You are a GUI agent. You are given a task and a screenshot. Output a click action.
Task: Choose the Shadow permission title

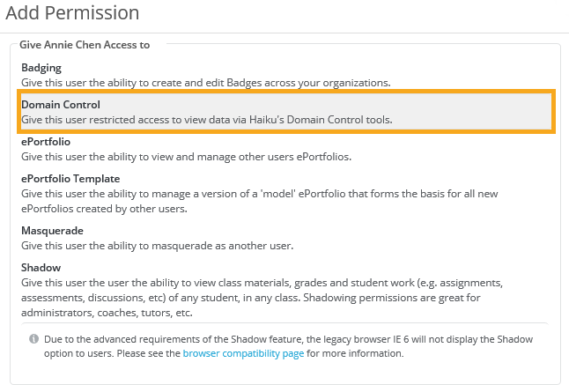(x=42, y=267)
